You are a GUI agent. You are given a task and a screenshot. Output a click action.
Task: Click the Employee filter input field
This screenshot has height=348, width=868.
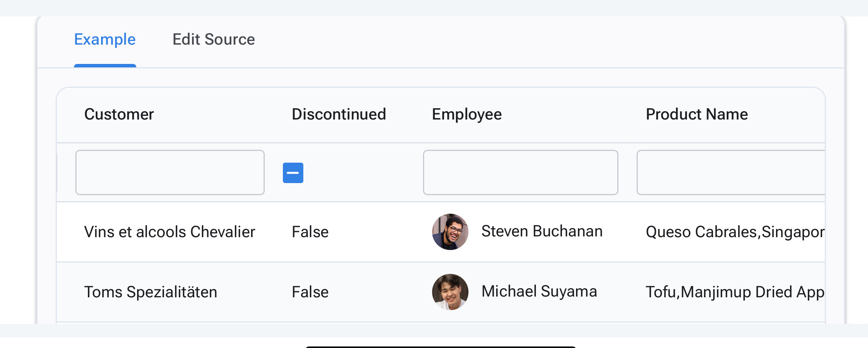(x=520, y=172)
